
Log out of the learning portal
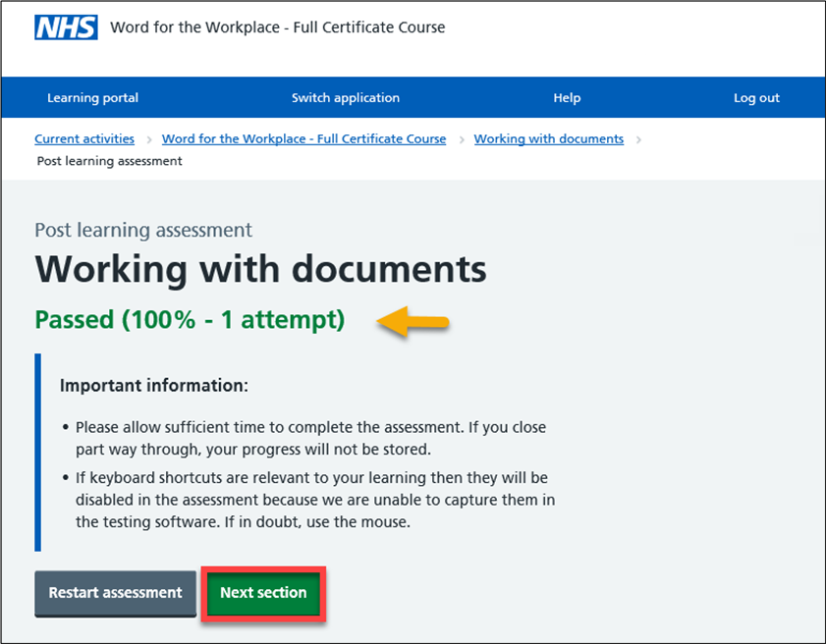click(756, 98)
